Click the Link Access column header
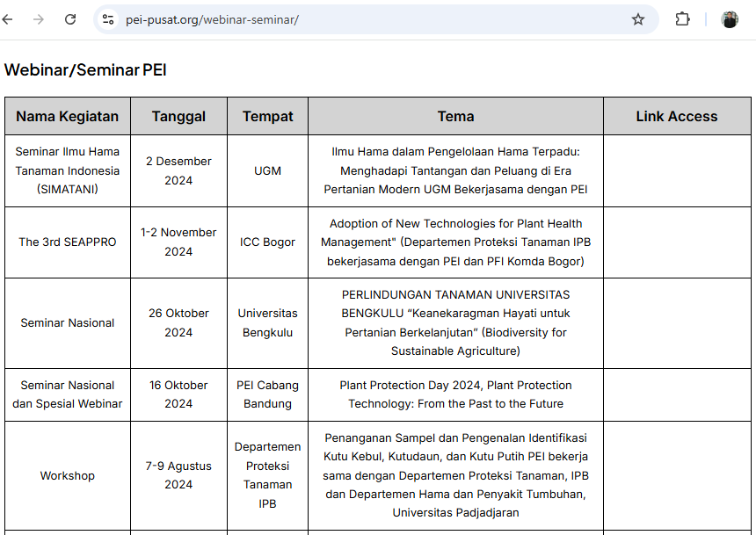Image resolution: width=756 pixels, height=535 pixels. pos(676,116)
